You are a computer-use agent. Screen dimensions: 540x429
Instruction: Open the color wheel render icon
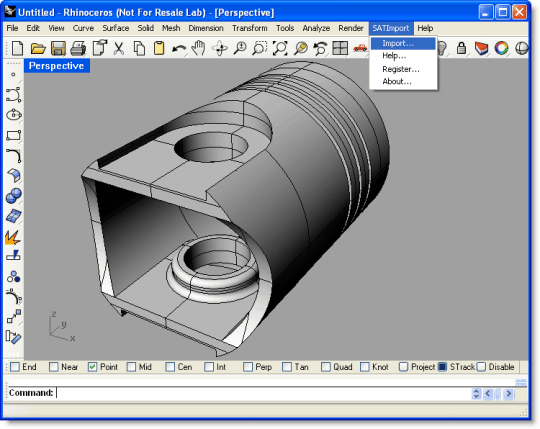(x=501, y=48)
